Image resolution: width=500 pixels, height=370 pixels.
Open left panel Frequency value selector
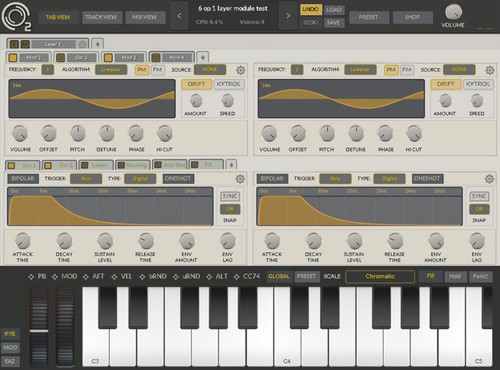pyautogui.click(x=48, y=70)
